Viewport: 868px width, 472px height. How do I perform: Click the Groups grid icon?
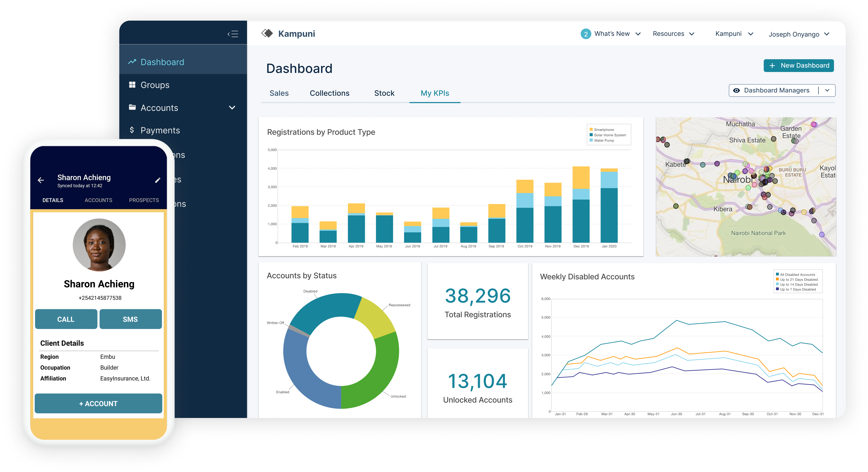click(132, 85)
